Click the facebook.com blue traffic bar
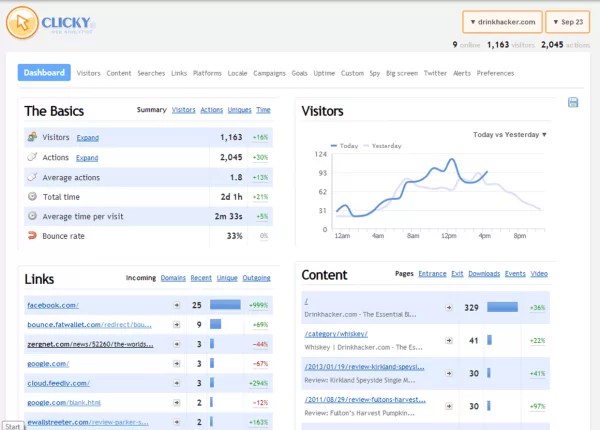This screenshot has width=600, height=430. (225, 305)
